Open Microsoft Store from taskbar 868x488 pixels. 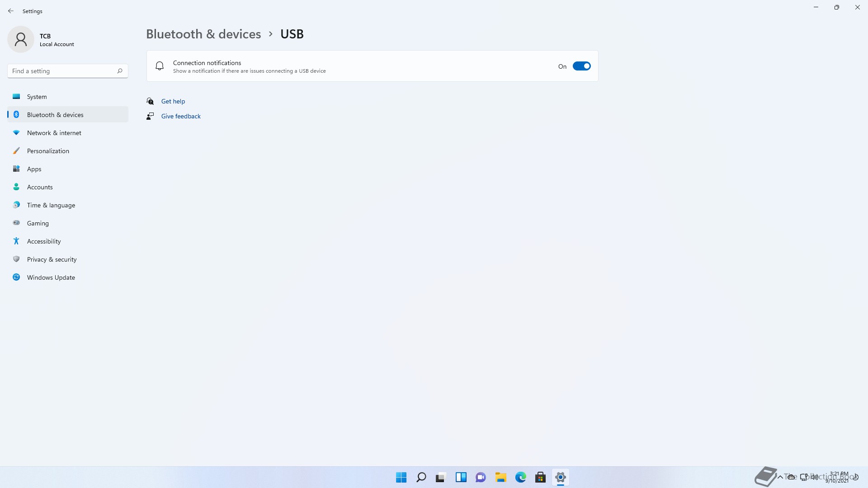point(540,477)
